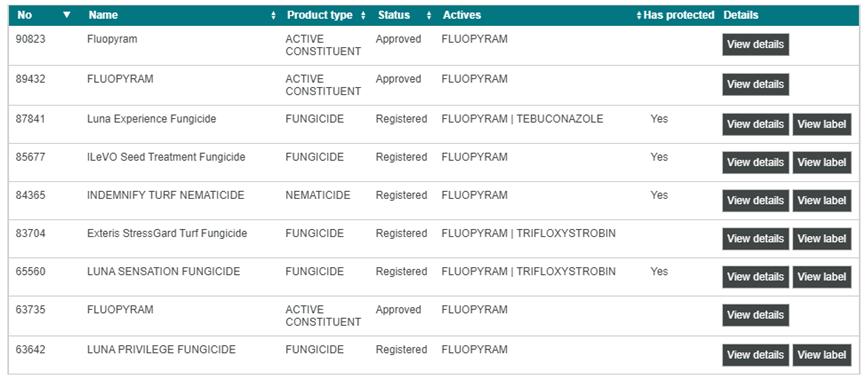Screen dimensions: 867x380
Task: View details for Exteris StressGard Turf Fungicide
Action: [x=755, y=239]
